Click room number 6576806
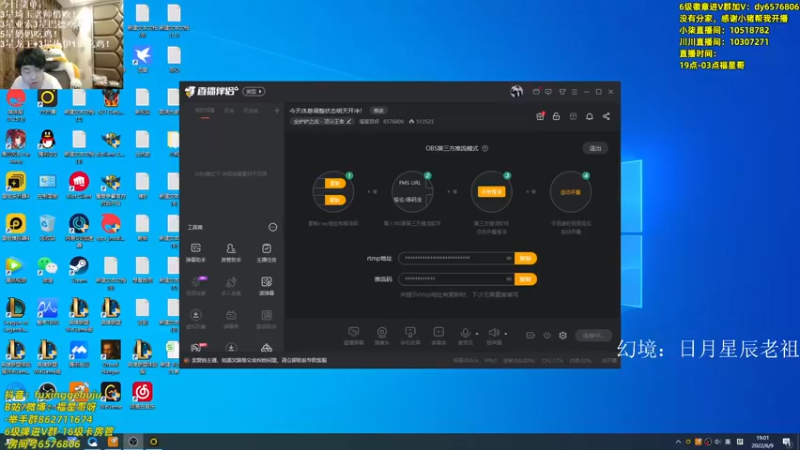800x450 pixels. point(393,121)
